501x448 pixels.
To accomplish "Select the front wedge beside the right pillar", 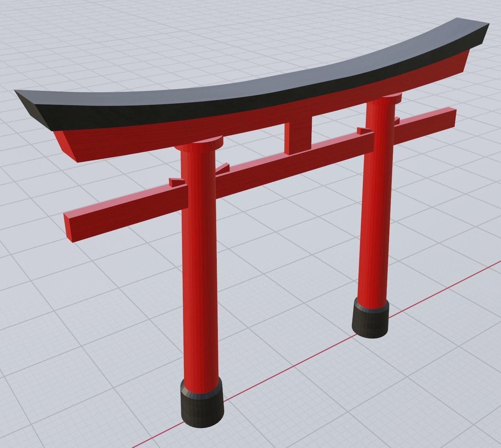I will (365, 131).
